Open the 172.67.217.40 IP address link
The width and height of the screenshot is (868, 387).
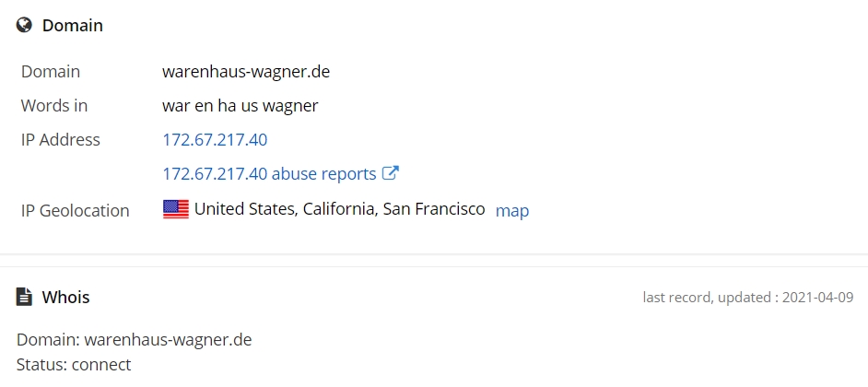pyautogui.click(x=215, y=139)
